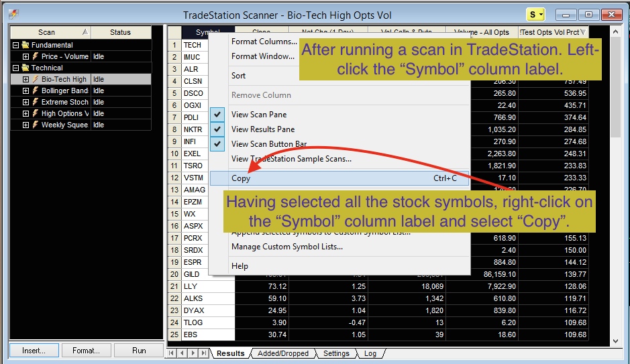Viewport: 630px width, 364px height.
Task: Expand the Bollinger Band scan node
Action: click(25, 90)
